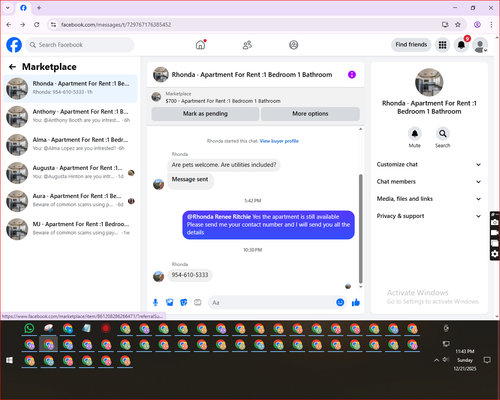Click the @Rhonda Renee Ritchie mention
The height and width of the screenshot is (400, 500).
(x=219, y=217)
